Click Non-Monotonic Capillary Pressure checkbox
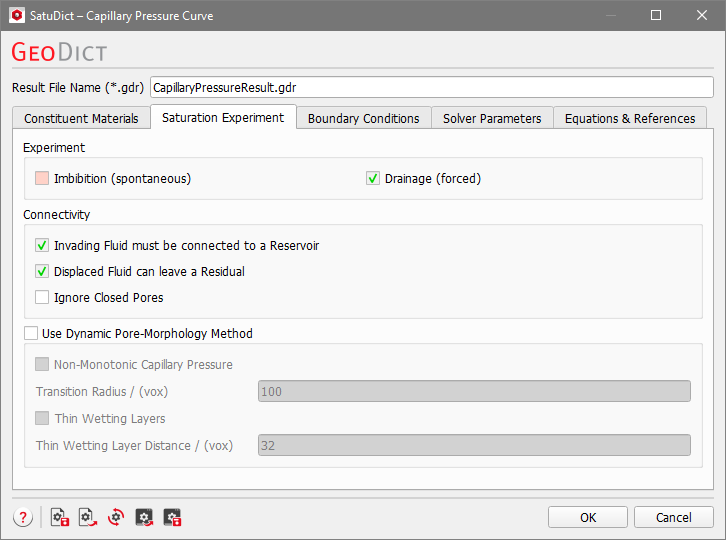 (42, 364)
